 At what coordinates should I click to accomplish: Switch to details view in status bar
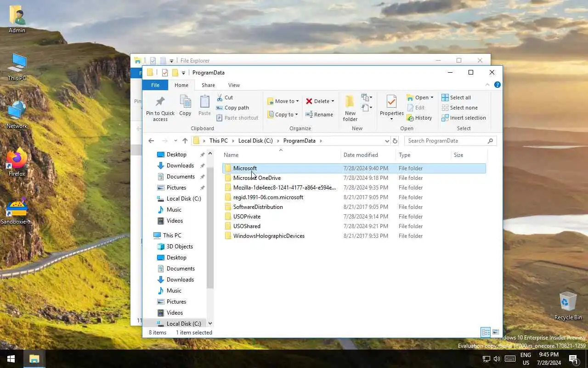pos(486,332)
